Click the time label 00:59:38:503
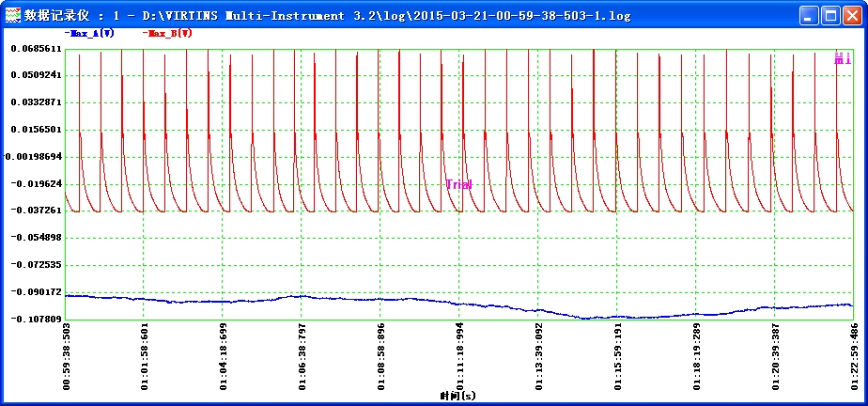Viewport: 868px width, 406px height. pos(67,357)
